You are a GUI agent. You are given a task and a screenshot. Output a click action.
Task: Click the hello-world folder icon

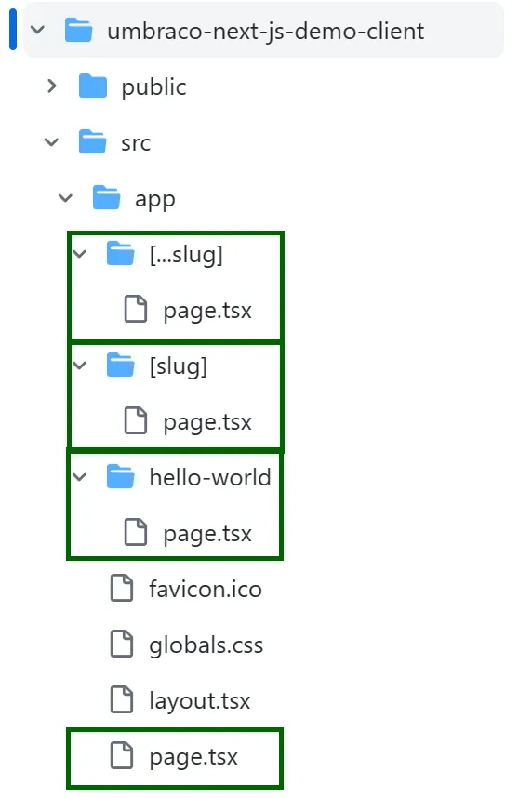[x=121, y=477]
